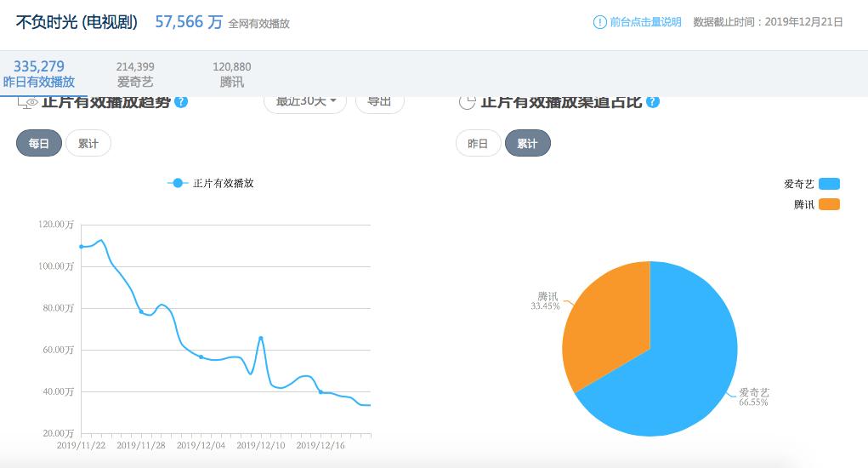Click the orange 腾讯 legend swatch
Screen dimensions: 868x468
click(x=829, y=204)
